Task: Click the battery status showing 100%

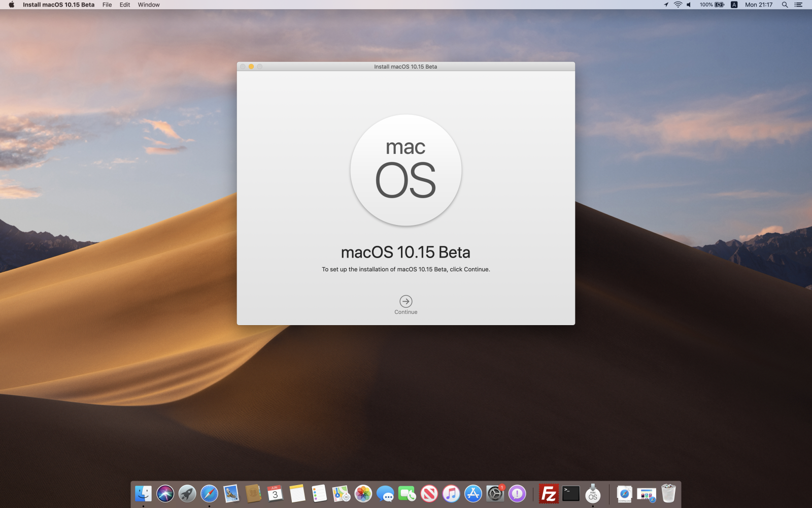Action: tap(712, 5)
